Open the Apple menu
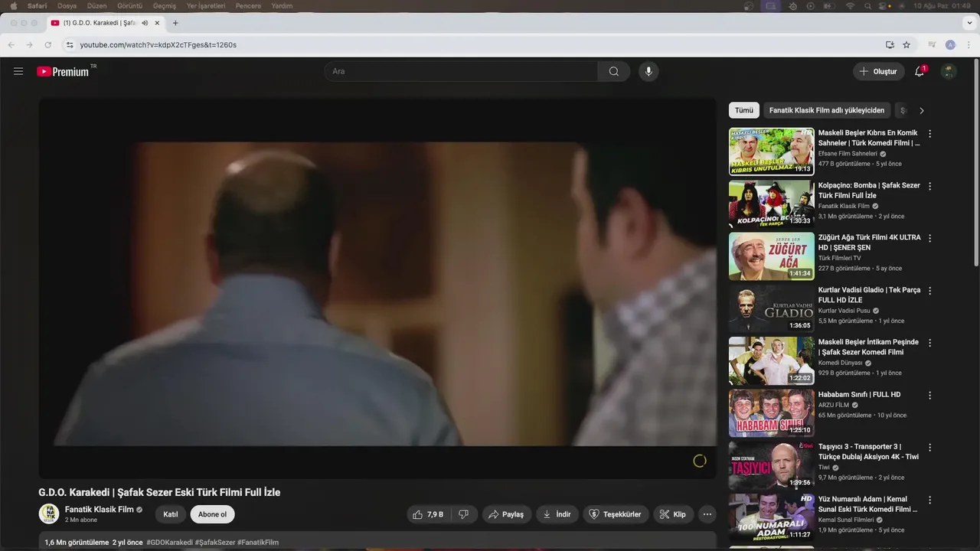980x551 pixels. pos(13,5)
